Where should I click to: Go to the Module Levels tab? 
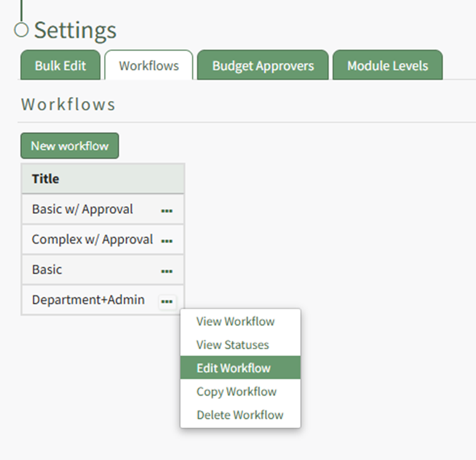tap(387, 65)
